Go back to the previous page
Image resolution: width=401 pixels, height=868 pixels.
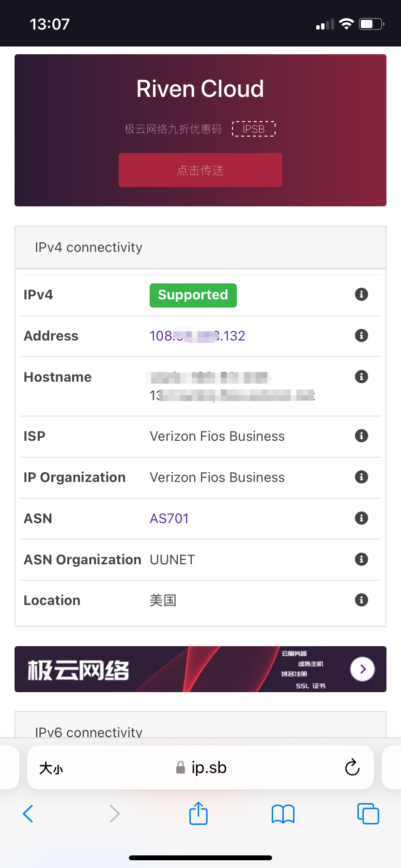29,814
